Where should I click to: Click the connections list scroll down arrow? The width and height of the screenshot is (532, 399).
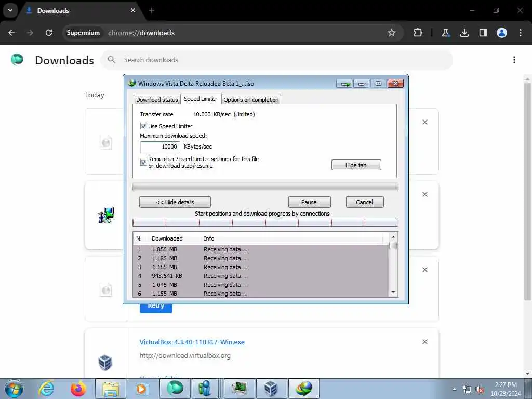[393, 292]
